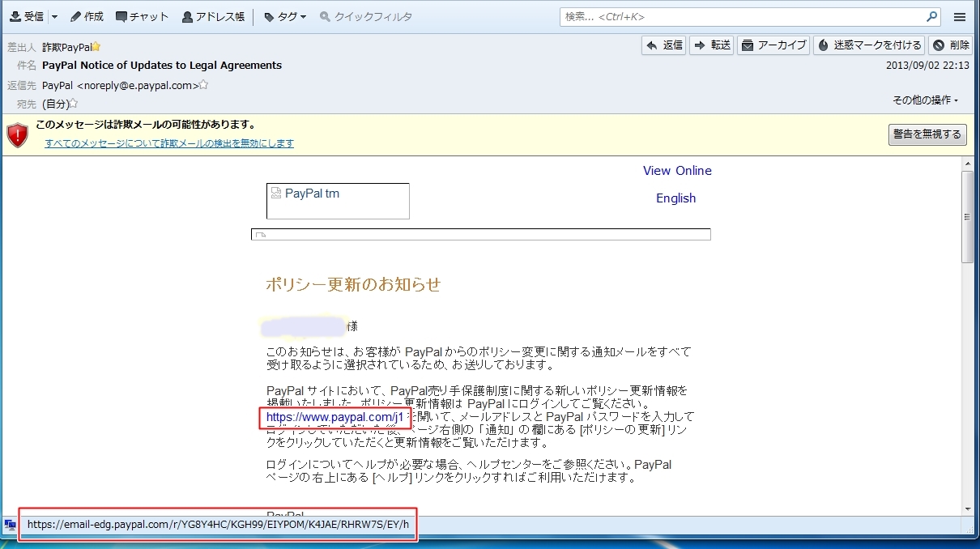Click the subject PayPal Notice of Updates to Legal Agreements
980x549 pixels.
click(162, 66)
